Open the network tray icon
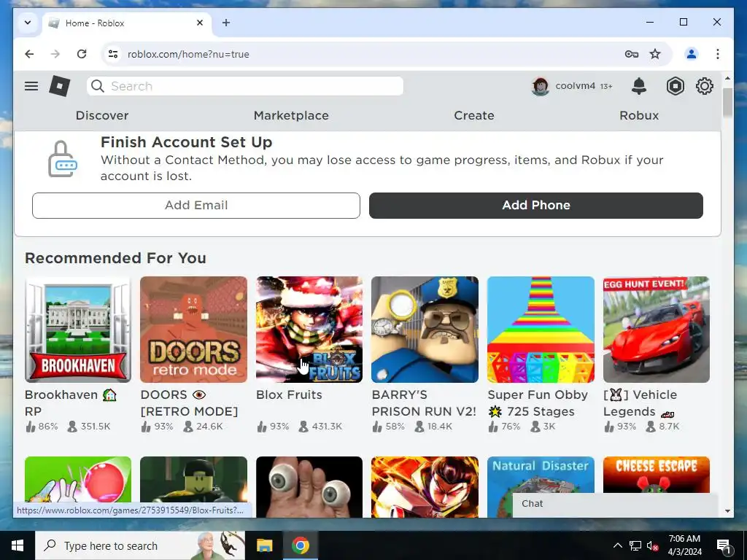The height and width of the screenshot is (560, 747). [635, 545]
